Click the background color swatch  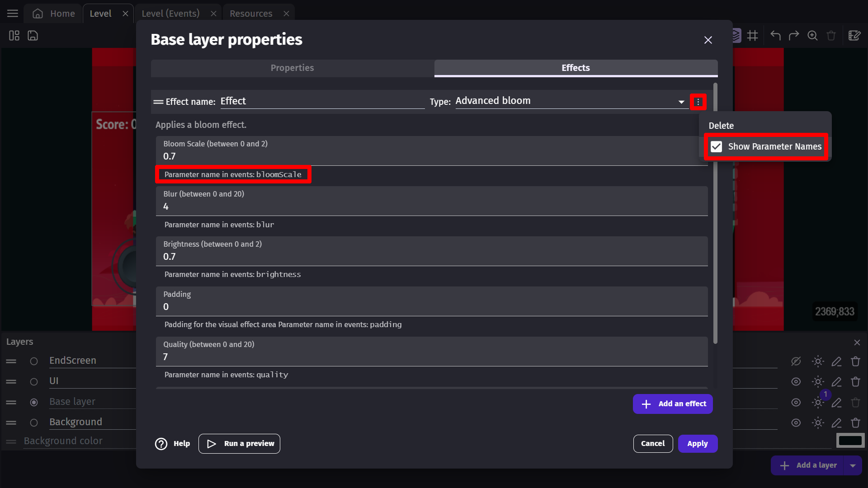(850, 441)
